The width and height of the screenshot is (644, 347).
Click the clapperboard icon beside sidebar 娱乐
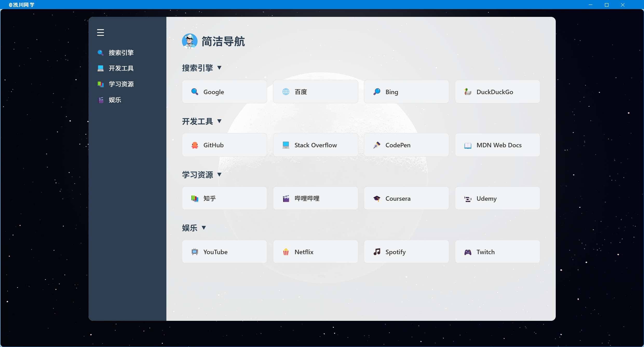click(100, 100)
